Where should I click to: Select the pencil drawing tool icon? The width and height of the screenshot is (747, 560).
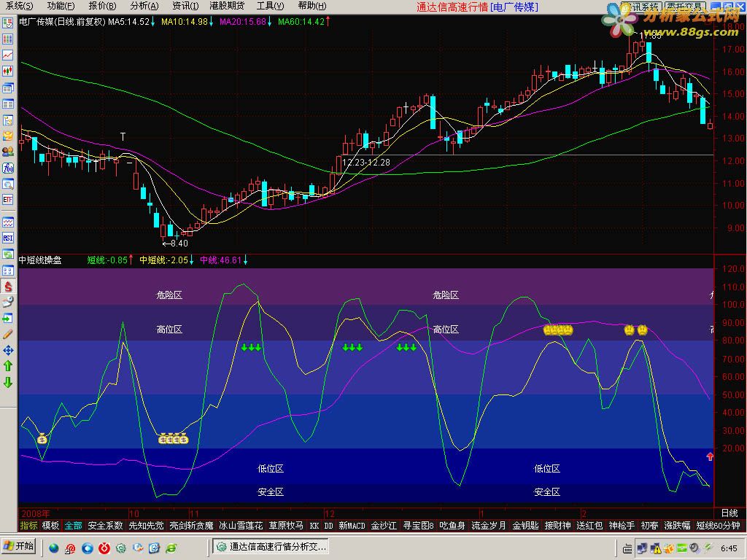[7, 334]
